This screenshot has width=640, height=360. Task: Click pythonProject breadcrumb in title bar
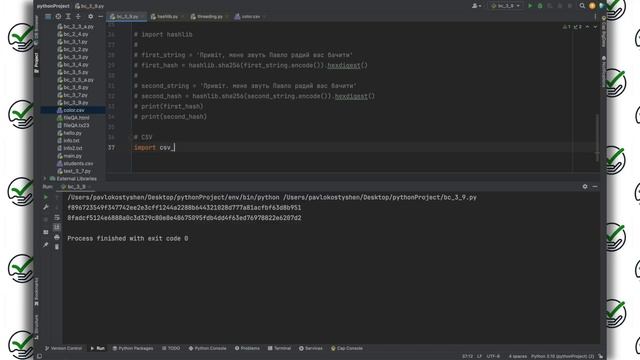point(53,6)
